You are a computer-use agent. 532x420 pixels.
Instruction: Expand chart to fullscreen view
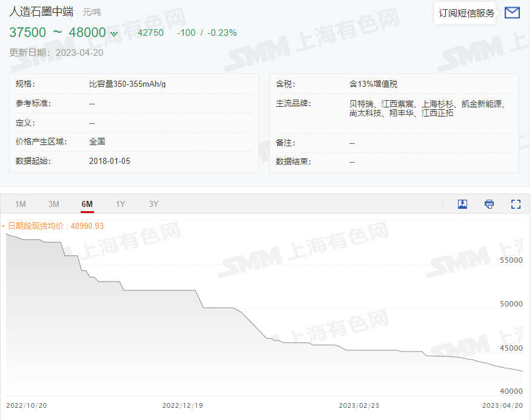(x=516, y=204)
